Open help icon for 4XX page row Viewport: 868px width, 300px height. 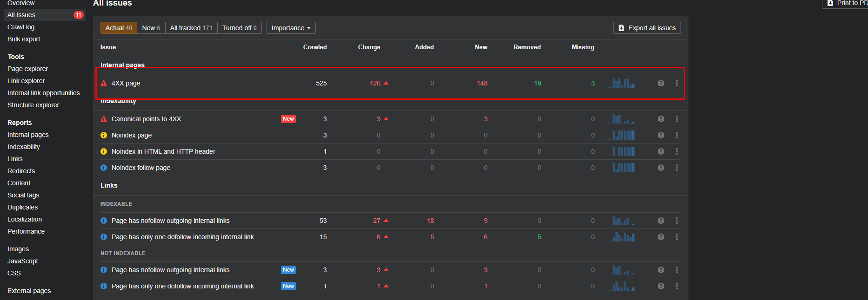(661, 83)
